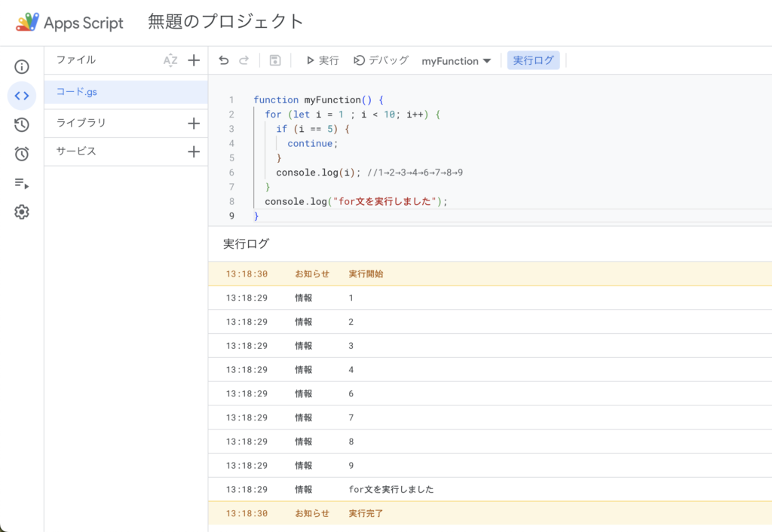Open Project Settings gear icon

[x=22, y=212]
